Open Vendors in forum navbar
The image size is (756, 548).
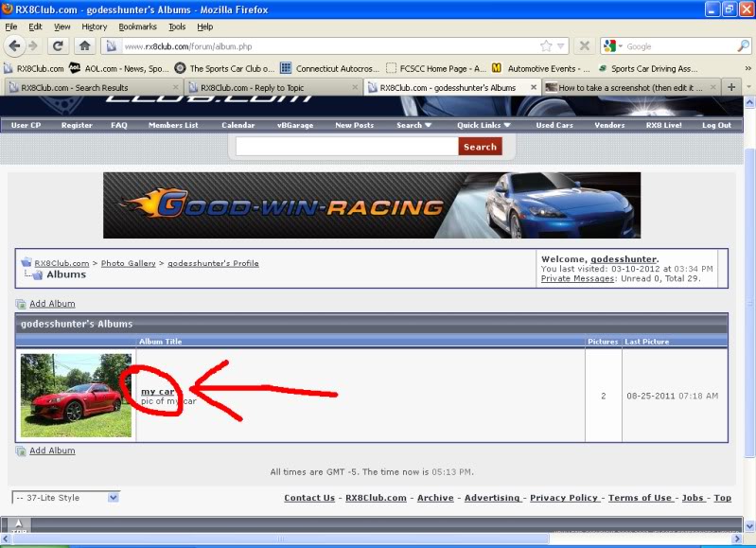(x=609, y=125)
